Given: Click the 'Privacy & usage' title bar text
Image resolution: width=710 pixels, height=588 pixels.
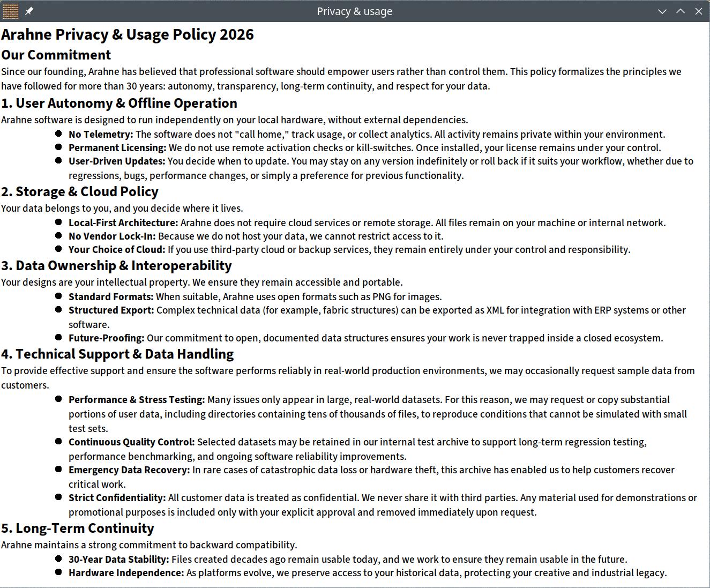Looking at the screenshot, I should tap(354, 11).
